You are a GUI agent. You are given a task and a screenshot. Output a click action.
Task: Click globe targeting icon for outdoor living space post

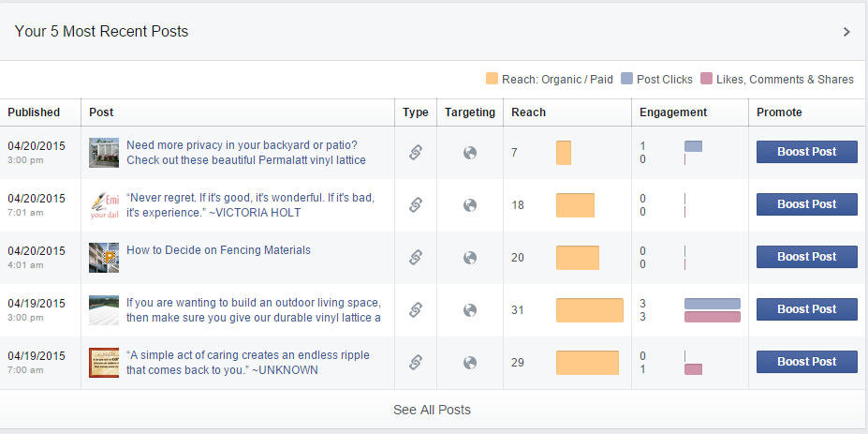pos(470,310)
